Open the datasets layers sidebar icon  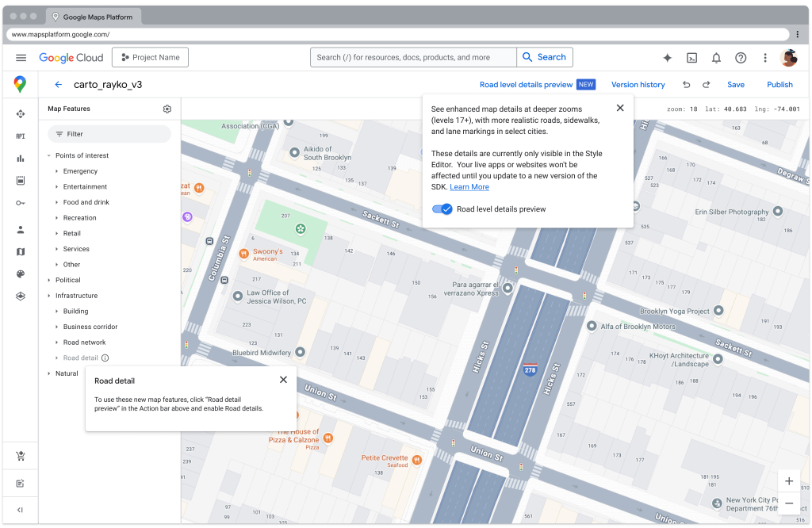20,296
